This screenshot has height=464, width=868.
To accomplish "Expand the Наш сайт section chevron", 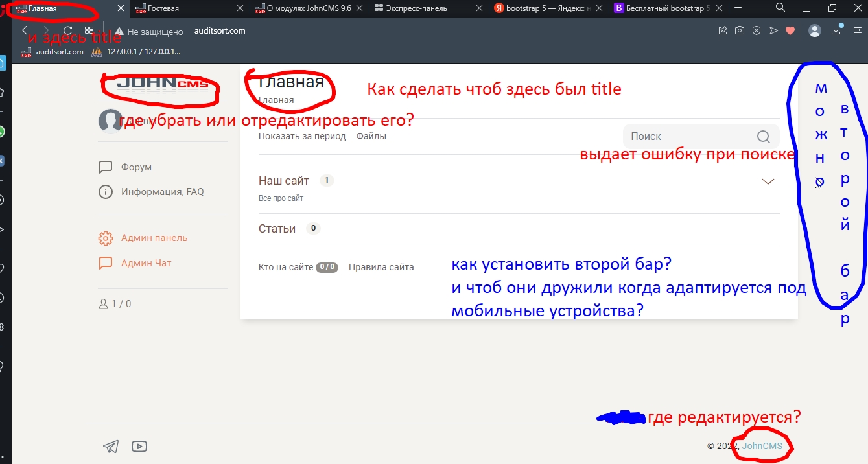I will 768,181.
